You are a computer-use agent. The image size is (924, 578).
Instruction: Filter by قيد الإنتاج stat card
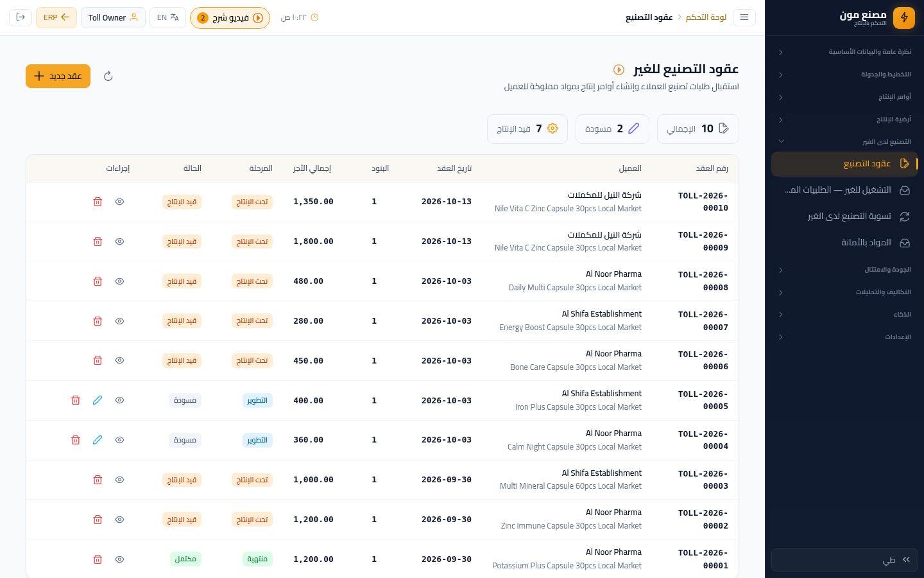527,129
